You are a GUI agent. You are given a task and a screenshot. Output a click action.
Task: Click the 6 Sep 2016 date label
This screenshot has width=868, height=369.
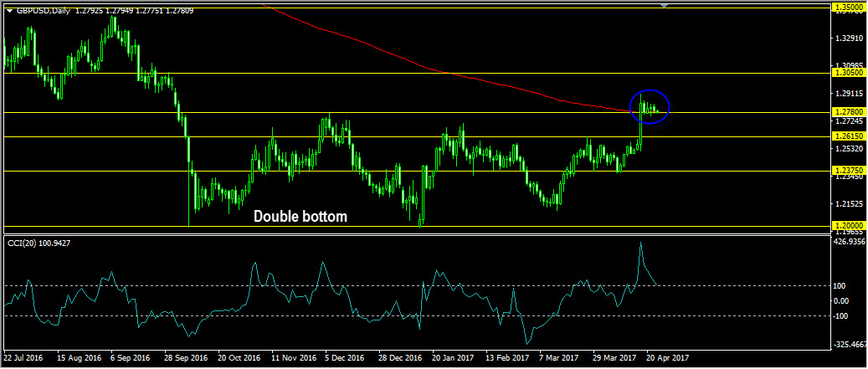130,357
